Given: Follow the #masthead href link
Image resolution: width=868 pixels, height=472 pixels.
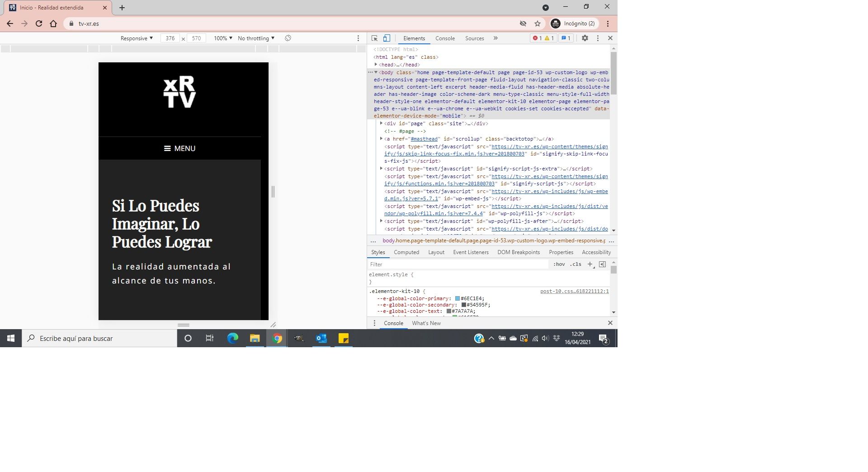Looking at the screenshot, I should click(424, 139).
